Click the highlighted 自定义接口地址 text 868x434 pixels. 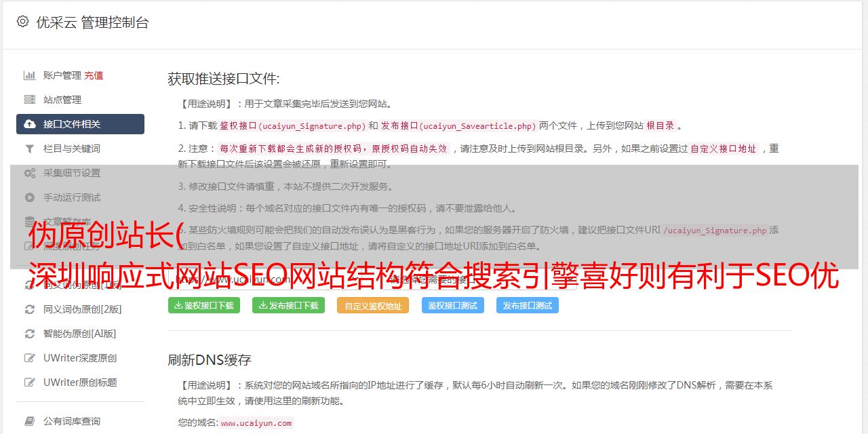(x=724, y=149)
